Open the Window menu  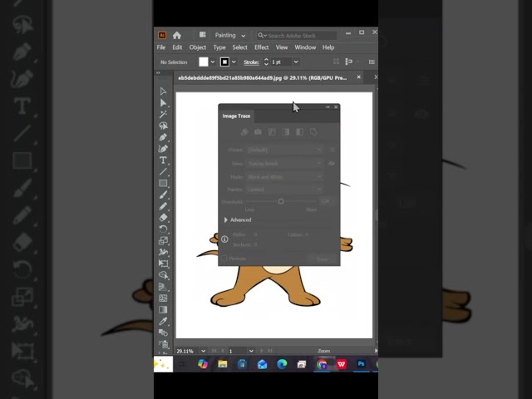[x=305, y=47]
